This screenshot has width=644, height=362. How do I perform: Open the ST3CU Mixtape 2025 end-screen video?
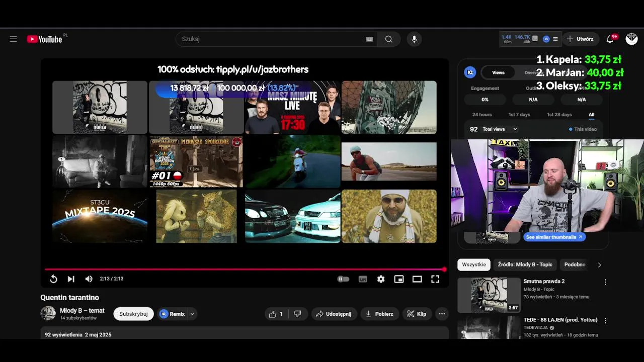click(100, 216)
